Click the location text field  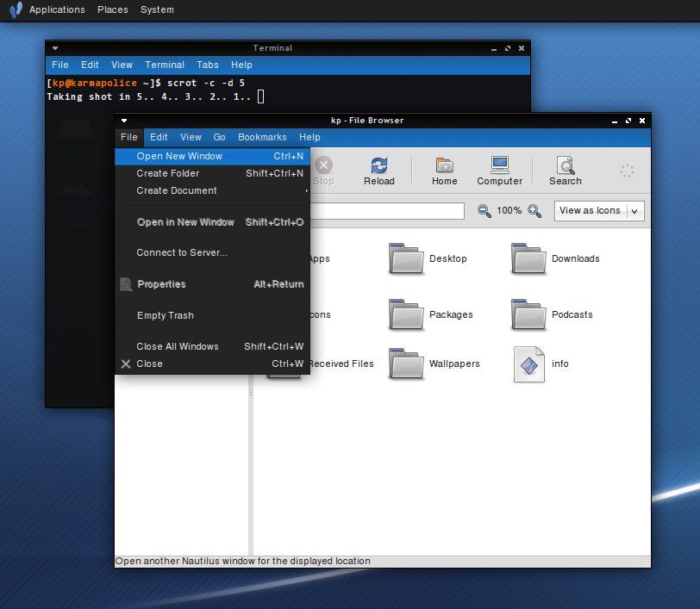[387, 211]
